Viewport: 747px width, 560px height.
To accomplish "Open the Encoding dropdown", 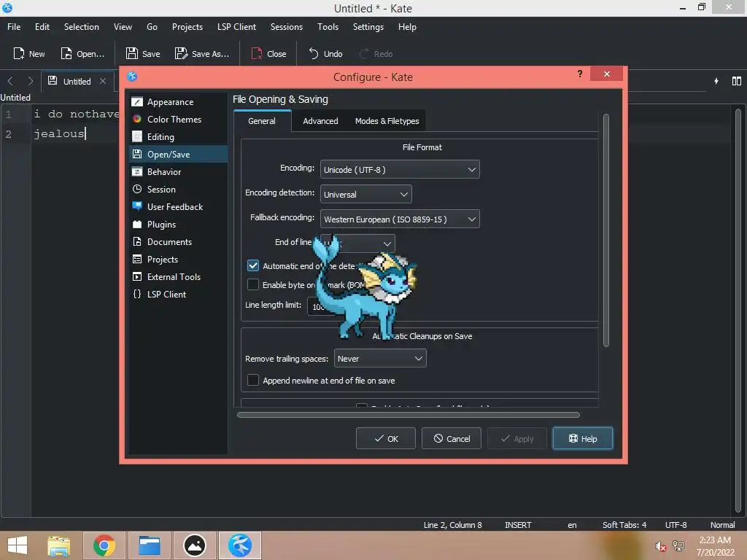I will coord(400,169).
